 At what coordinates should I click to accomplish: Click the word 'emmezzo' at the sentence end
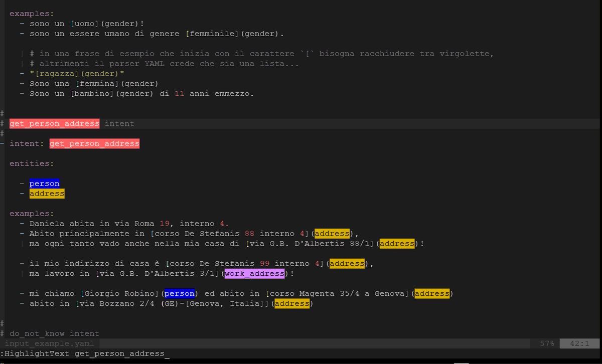point(232,94)
